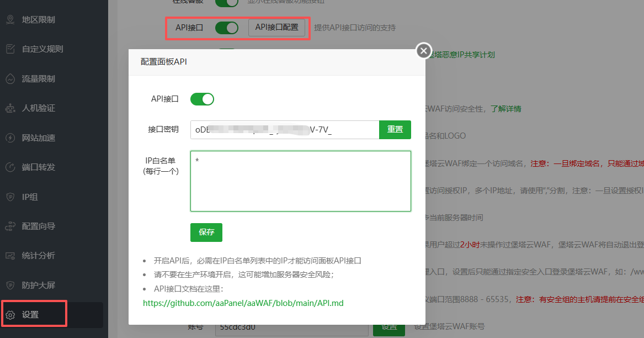644x338 pixels.
Task: Close the 配置面板API dialog
Action: [423, 50]
